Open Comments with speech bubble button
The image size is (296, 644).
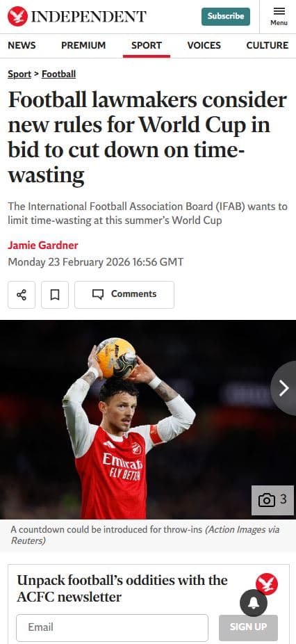click(124, 294)
